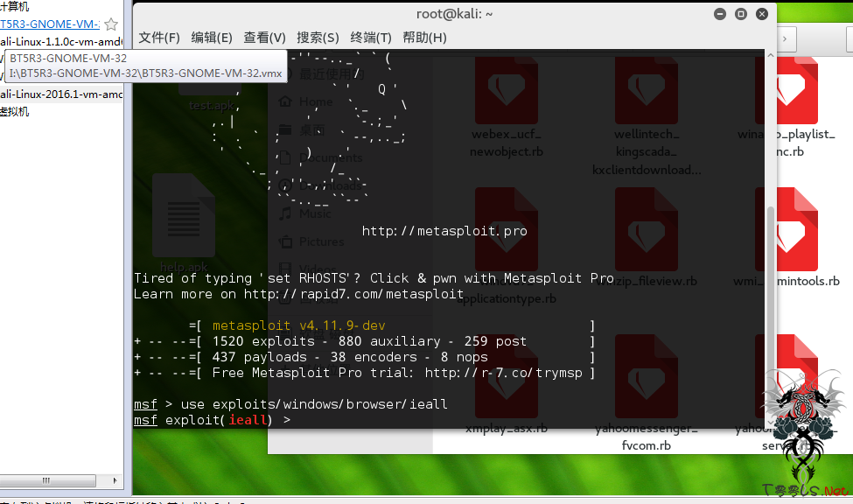
Task: Click the http://rapid7.com/metasploit URL text
Action: 353,295
